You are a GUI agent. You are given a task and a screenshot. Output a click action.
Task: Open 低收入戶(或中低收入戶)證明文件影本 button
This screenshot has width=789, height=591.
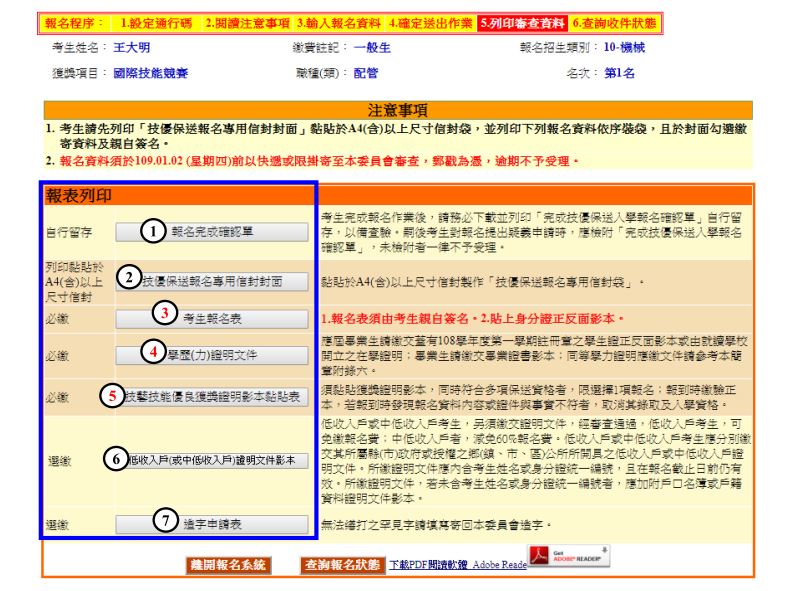(212, 460)
